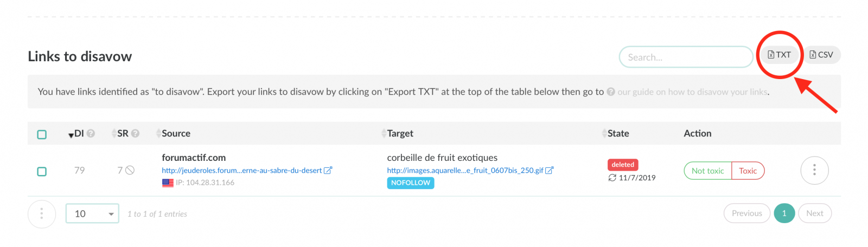Open the external link icon beside the source URL
Screen dimensions: 868x247
[328, 170]
